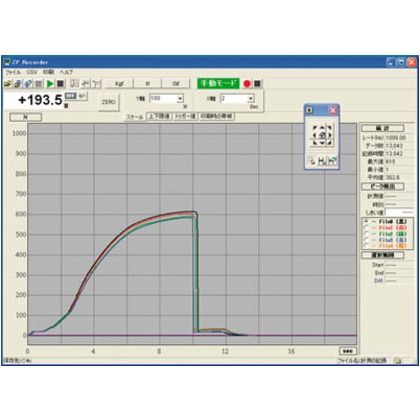This screenshot has height=420, width=420.
Task: Switch to the trigger value tab
Action: point(185,116)
